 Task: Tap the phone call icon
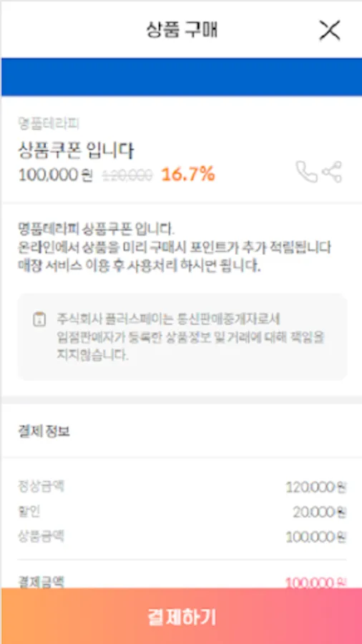tap(306, 172)
